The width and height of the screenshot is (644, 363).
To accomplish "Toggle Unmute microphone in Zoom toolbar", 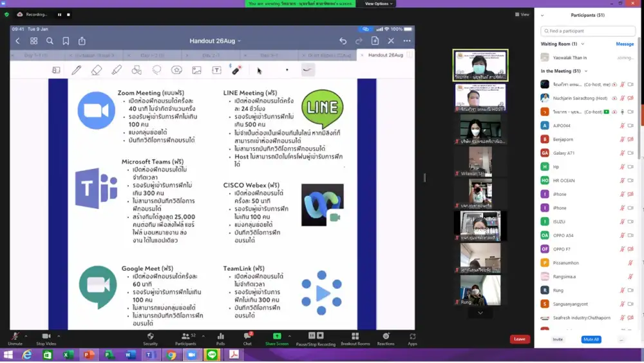I will click(15, 338).
